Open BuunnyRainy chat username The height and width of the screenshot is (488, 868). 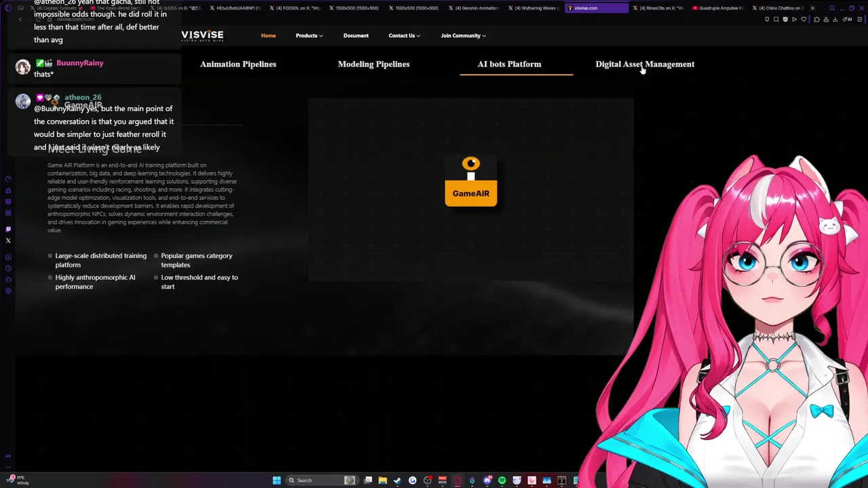point(80,63)
